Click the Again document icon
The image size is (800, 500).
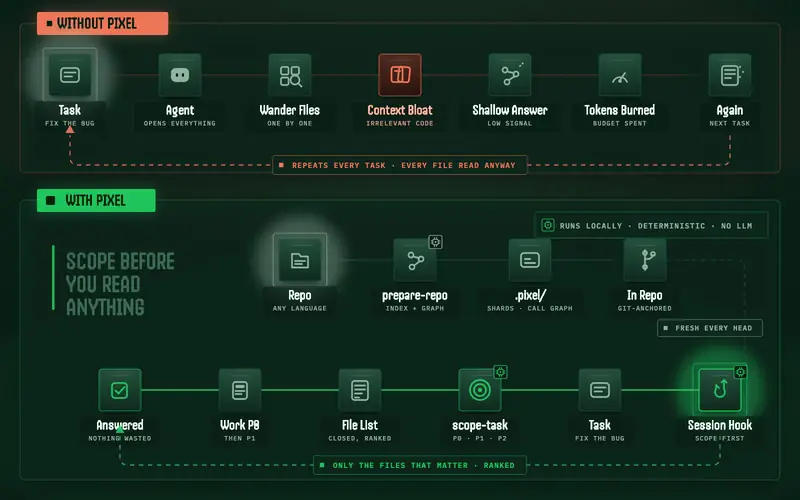(730, 75)
